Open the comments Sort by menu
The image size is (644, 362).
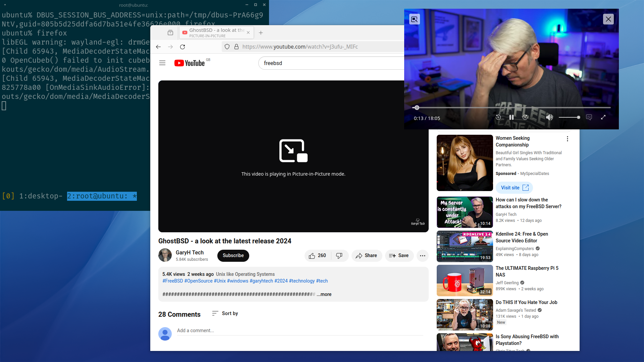tap(225, 313)
